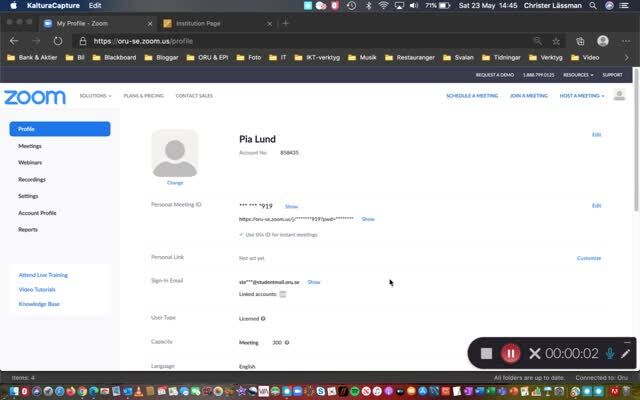The height and width of the screenshot is (400, 640).
Task: Click Edit for Personal Meeting ID
Action: pyautogui.click(x=596, y=205)
